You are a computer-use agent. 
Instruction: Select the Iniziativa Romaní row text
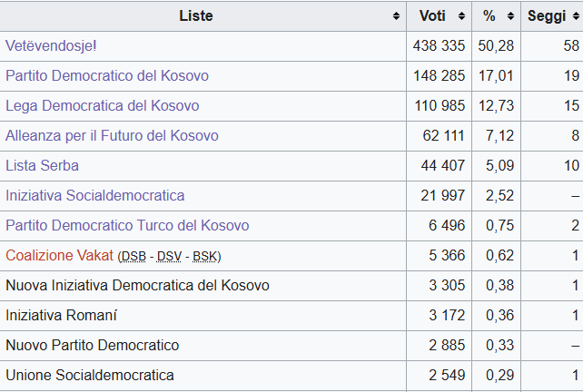[x=61, y=315]
